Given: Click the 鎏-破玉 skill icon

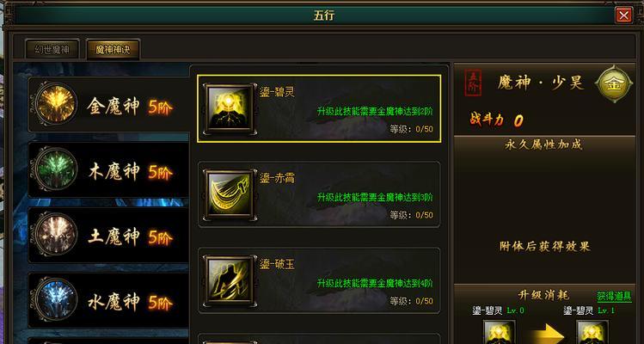Looking at the screenshot, I should 229,280.
